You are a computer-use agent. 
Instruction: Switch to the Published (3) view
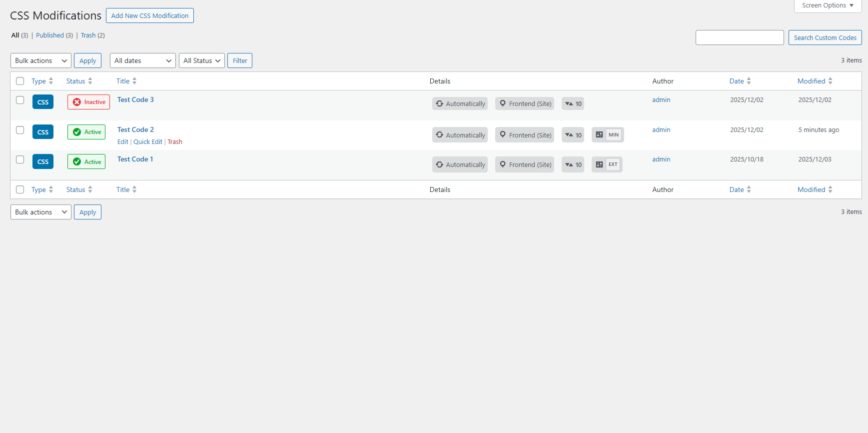pos(54,35)
